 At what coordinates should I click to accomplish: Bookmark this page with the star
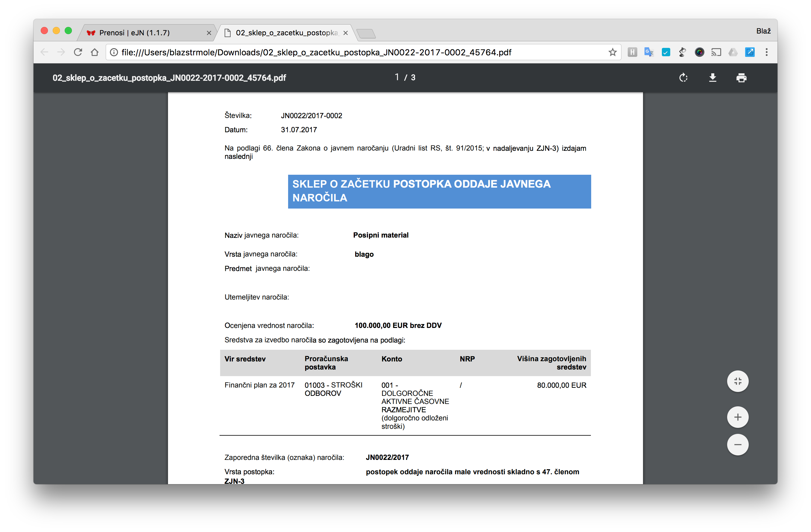[612, 52]
